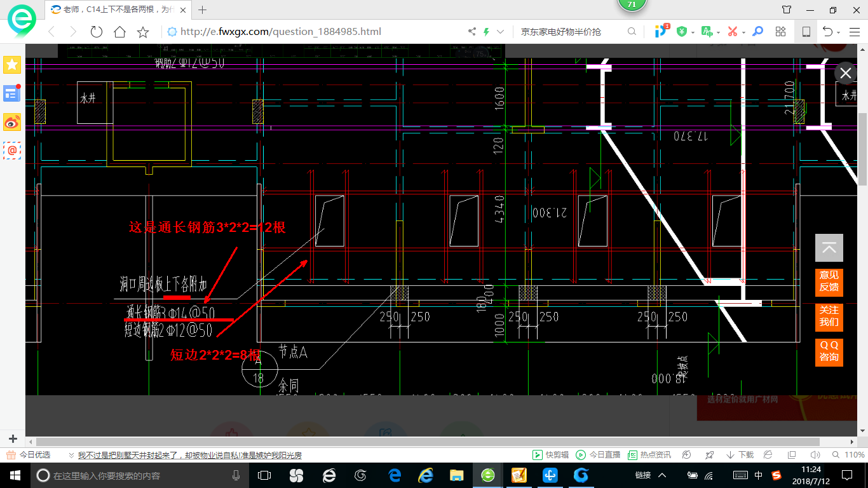The width and height of the screenshot is (868, 488).
Task: Open 今日优选 in the status bar
Action: [29, 455]
